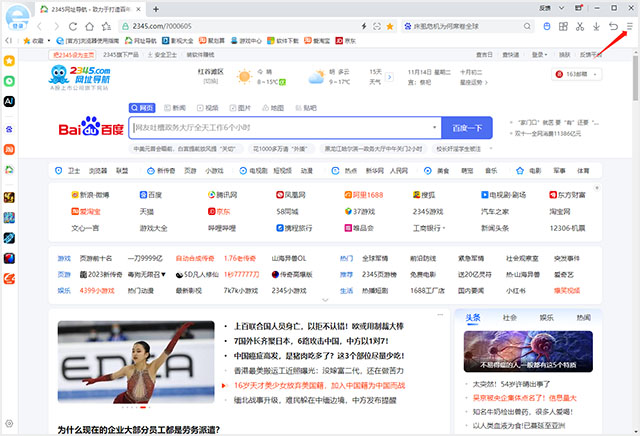Click the orange bookmark star in address bar

coord(390,27)
